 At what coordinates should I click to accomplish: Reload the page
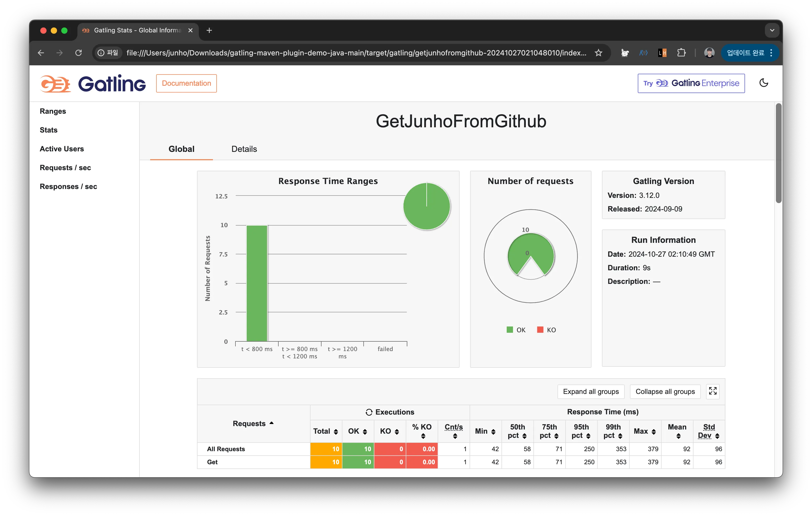[78, 53]
